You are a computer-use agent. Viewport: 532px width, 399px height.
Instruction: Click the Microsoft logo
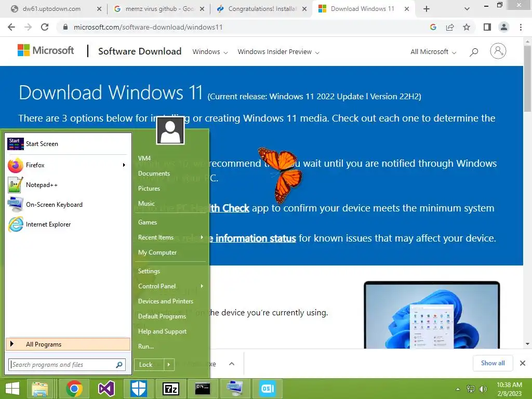[46, 50]
